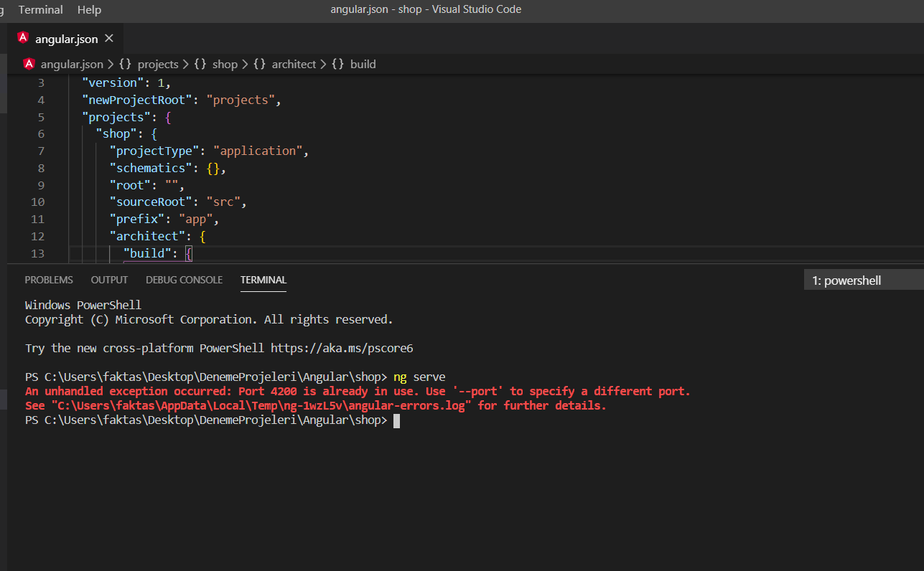Switch to the OUTPUT panel tab

pos(109,280)
